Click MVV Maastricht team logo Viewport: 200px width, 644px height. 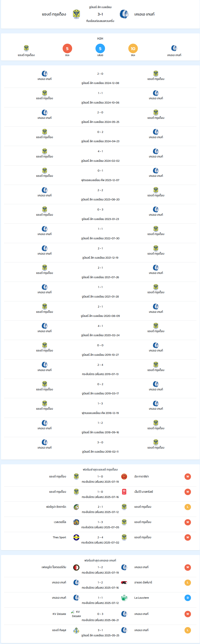coord(124,492)
